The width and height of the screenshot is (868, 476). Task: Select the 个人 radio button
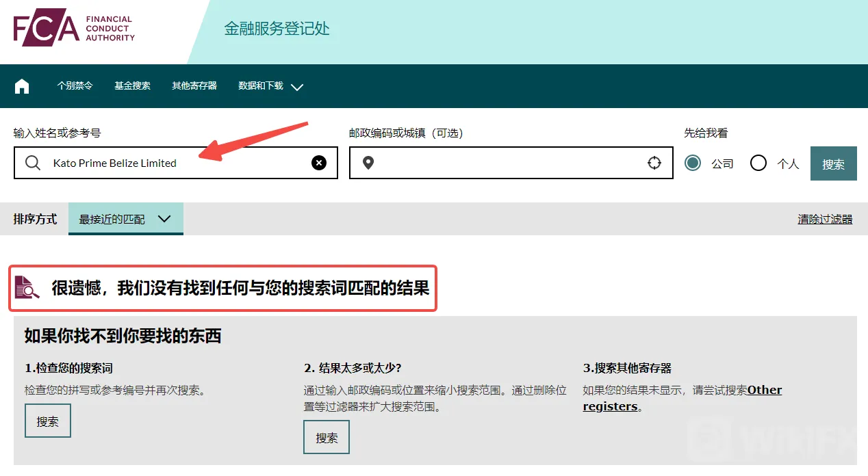coord(758,163)
